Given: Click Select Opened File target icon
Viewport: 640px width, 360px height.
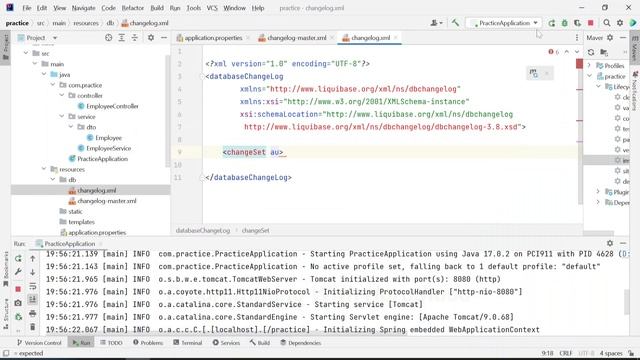Looking at the screenshot, I should 109,38.
